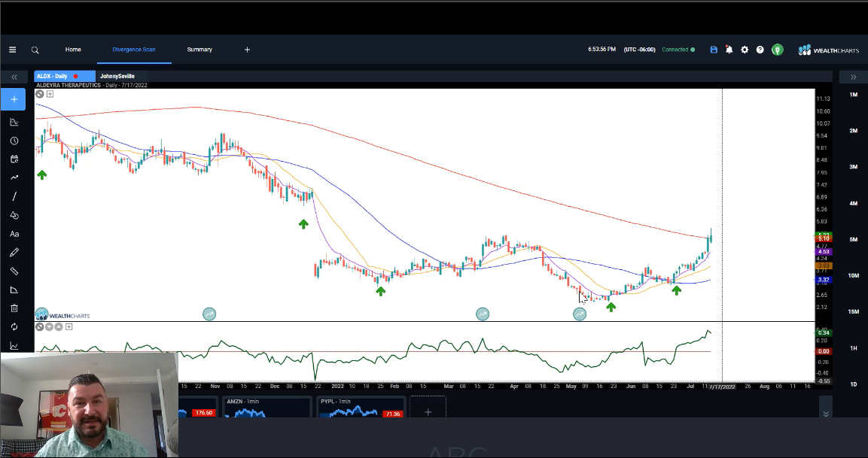Expand indicator pane with plus box
The height and width of the screenshot is (458, 868).
click(x=69, y=327)
